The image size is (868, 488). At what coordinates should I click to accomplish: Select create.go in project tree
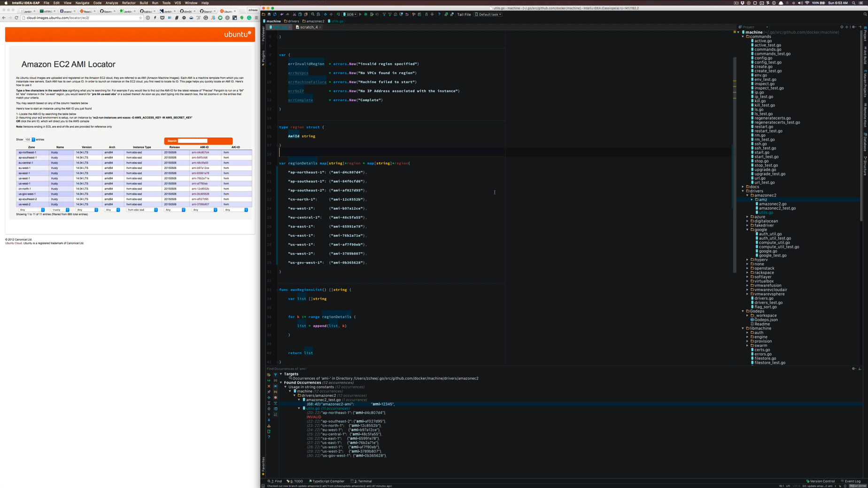(x=763, y=67)
